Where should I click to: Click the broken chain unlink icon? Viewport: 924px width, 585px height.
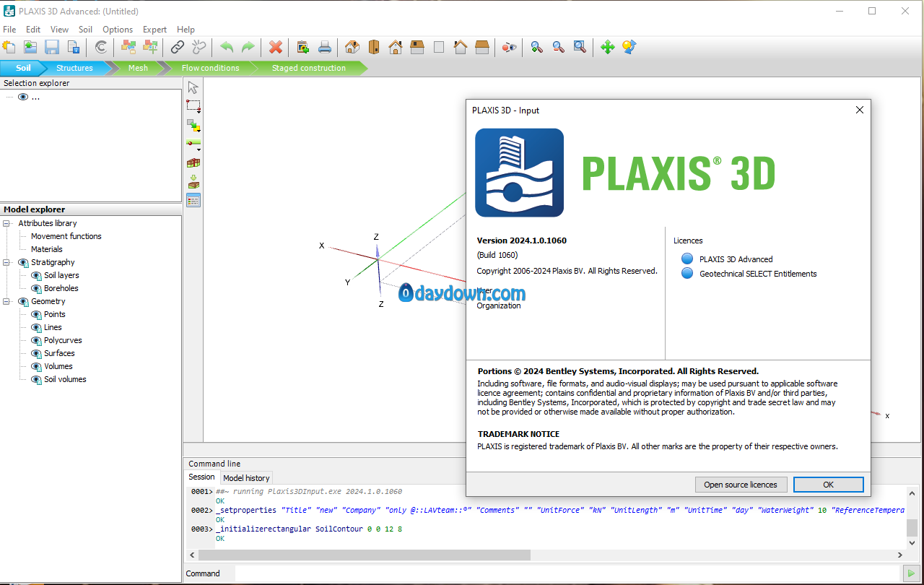pos(199,47)
